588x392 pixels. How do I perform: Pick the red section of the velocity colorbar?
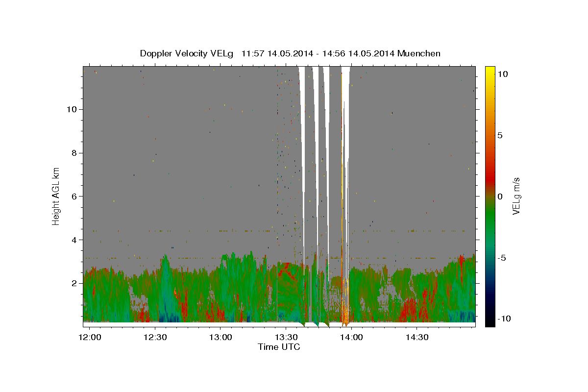(x=490, y=176)
